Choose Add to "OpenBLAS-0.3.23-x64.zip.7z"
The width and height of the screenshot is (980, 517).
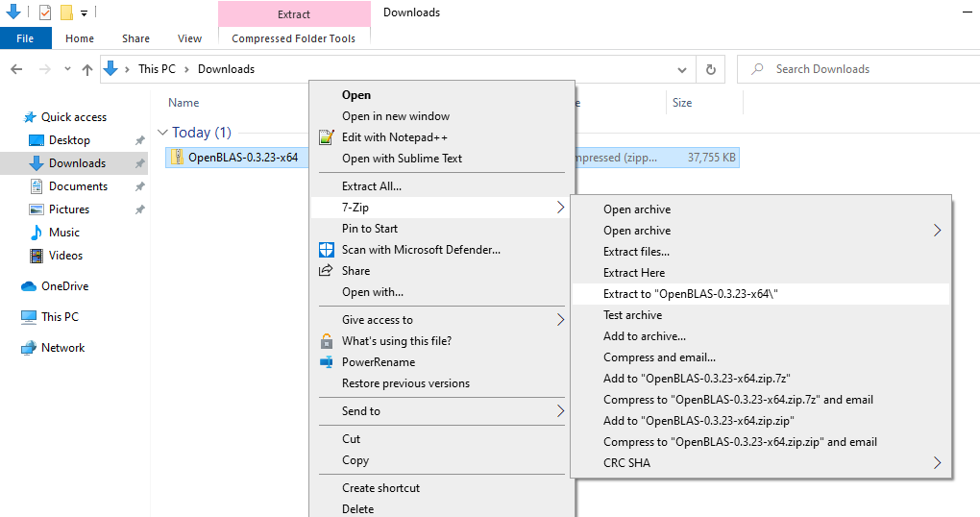pyautogui.click(x=761, y=379)
